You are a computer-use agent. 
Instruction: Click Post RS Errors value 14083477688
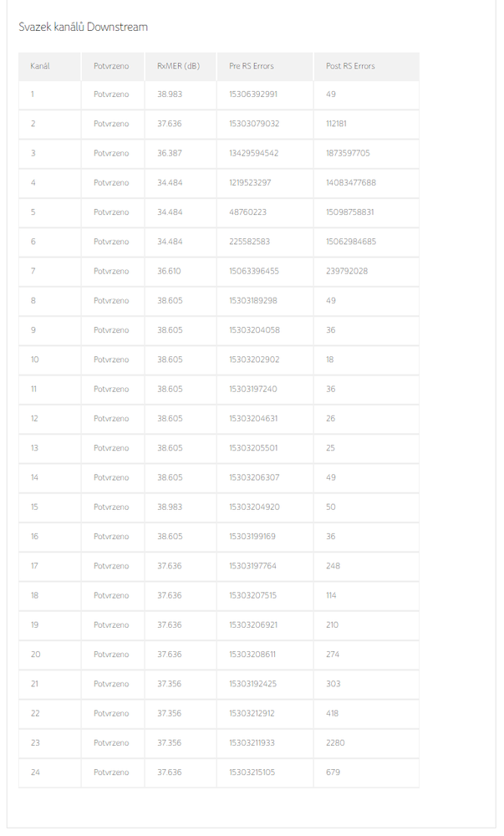pos(351,182)
